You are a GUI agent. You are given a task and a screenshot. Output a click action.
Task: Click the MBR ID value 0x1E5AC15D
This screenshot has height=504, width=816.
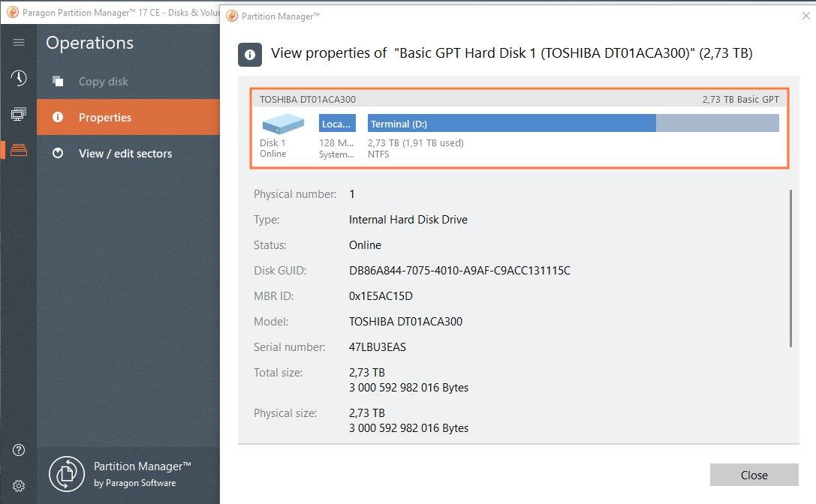click(x=381, y=296)
